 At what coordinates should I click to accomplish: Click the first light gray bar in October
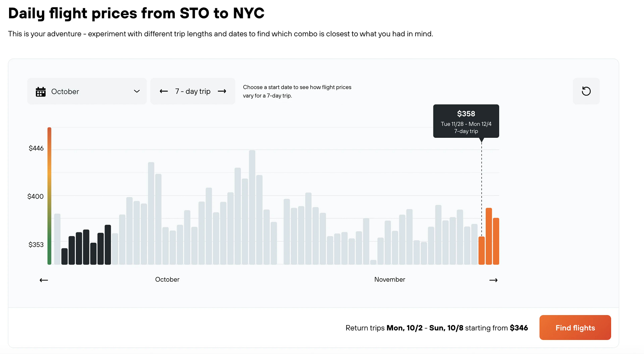pos(57,239)
